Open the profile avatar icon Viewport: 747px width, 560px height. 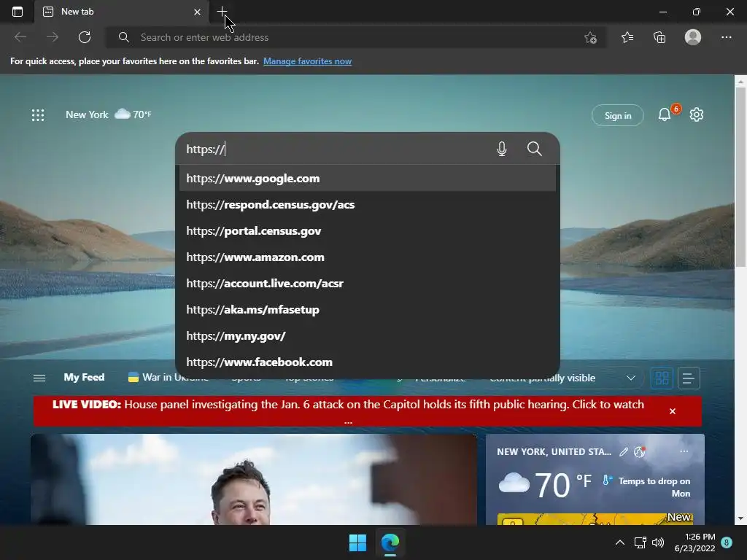(x=693, y=37)
